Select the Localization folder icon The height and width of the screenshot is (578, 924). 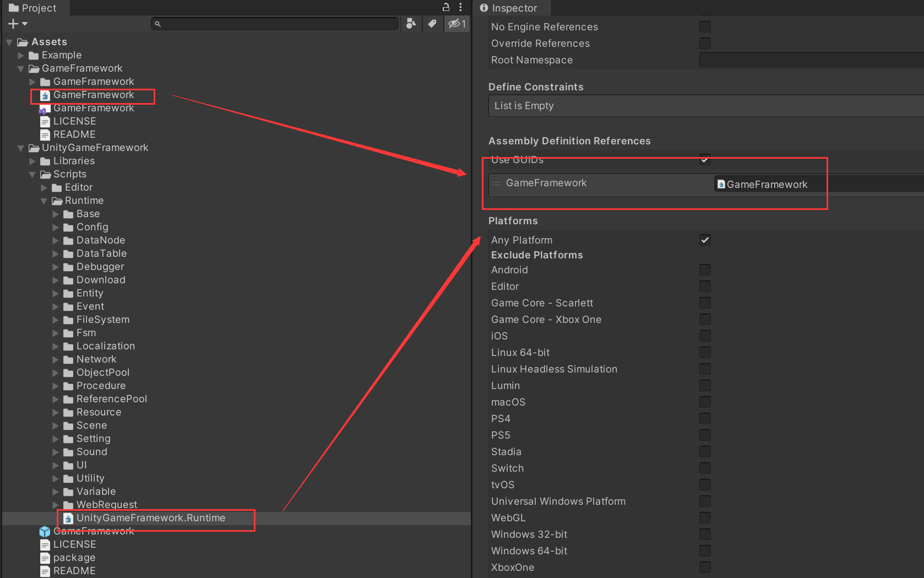(x=68, y=347)
